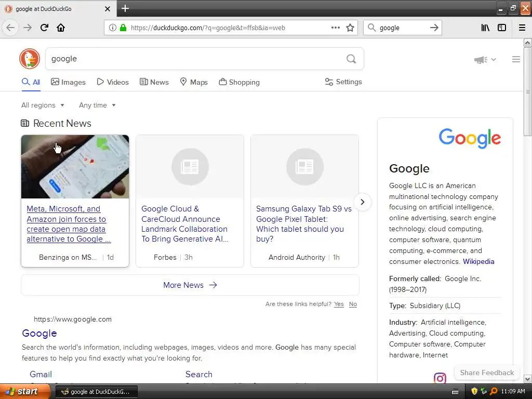Switch to the Shopping tab
Image resolution: width=532 pixels, height=399 pixels.
tap(239, 82)
